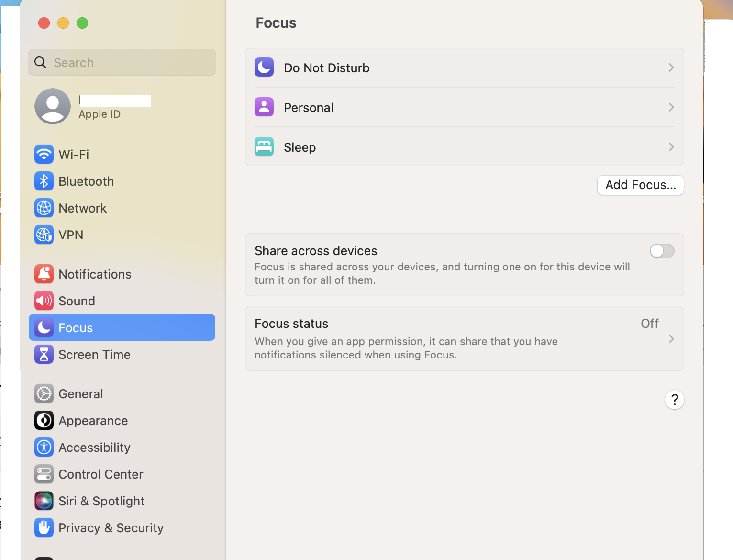This screenshot has width=733, height=560.
Task: Click the Sleep focus bed icon
Action: 264,147
